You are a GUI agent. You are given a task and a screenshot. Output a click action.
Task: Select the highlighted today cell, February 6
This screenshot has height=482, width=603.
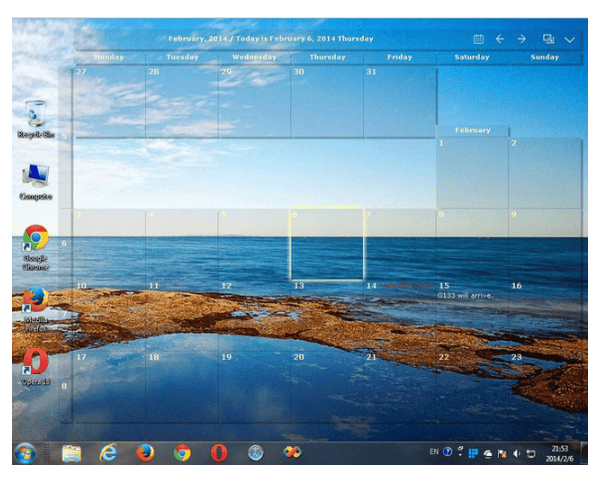pyautogui.click(x=327, y=244)
